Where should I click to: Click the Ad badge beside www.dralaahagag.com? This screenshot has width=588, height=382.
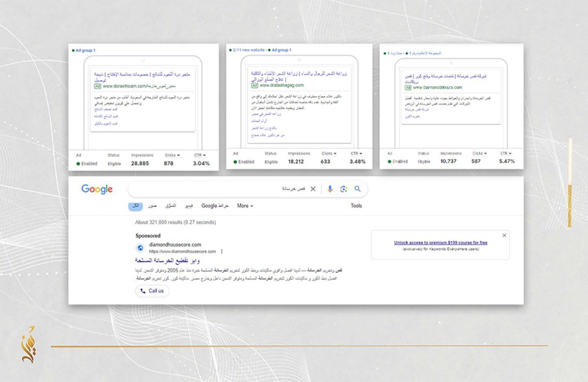254,85
